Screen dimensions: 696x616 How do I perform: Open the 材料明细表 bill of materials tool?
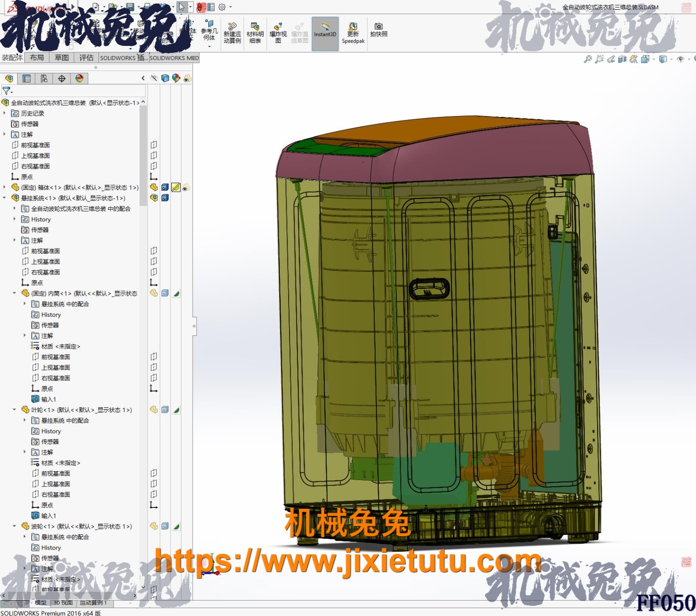click(255, 32)
